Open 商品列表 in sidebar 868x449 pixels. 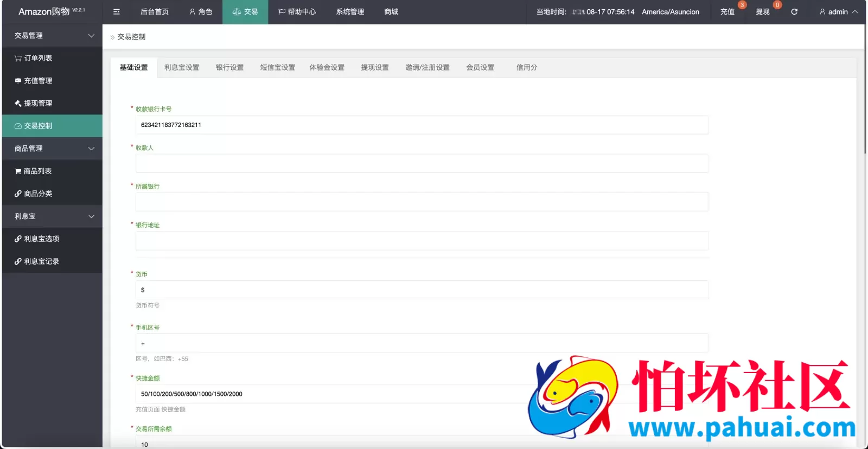[52, 171]
